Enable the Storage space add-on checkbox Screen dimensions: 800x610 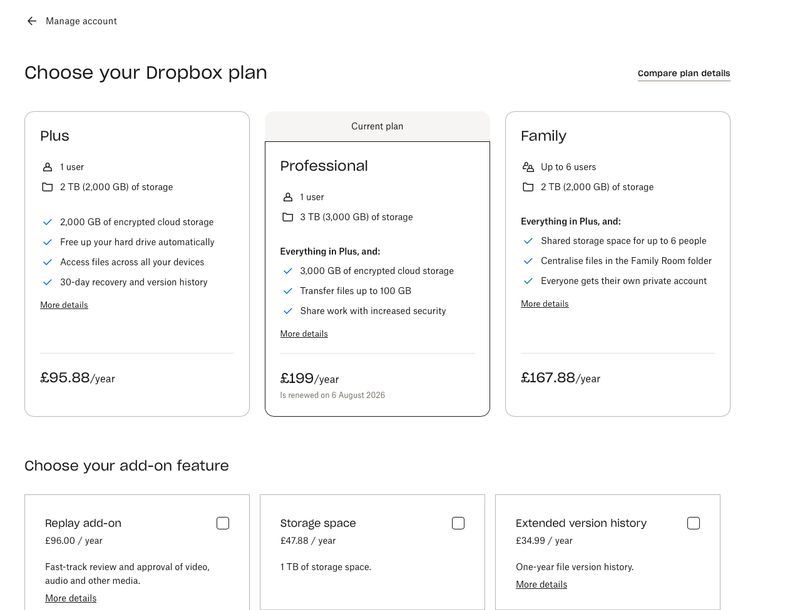[458, 523]
